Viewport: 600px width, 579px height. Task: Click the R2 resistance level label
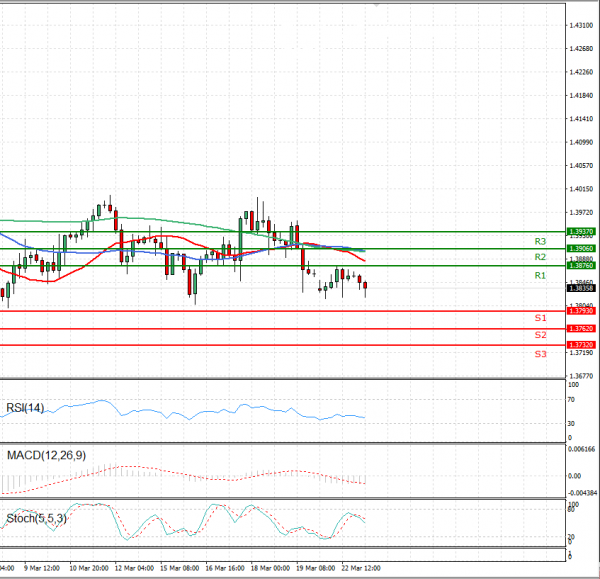(539, 257)
